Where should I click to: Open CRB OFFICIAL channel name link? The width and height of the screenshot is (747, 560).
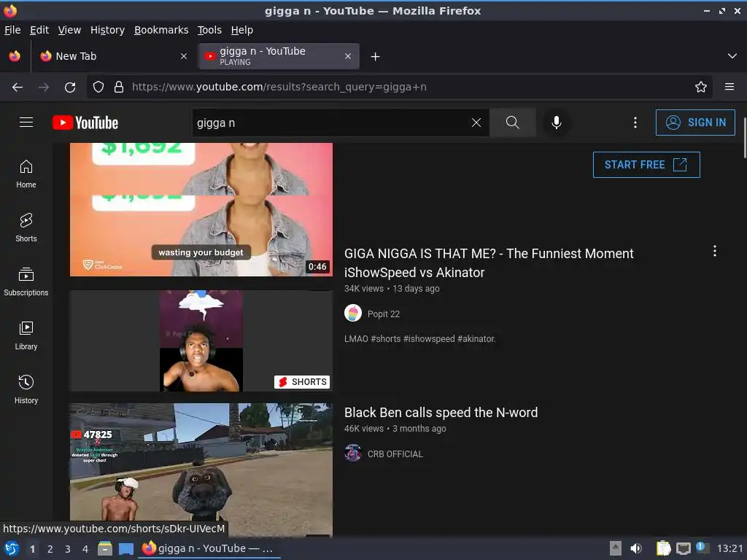point(395,454)
